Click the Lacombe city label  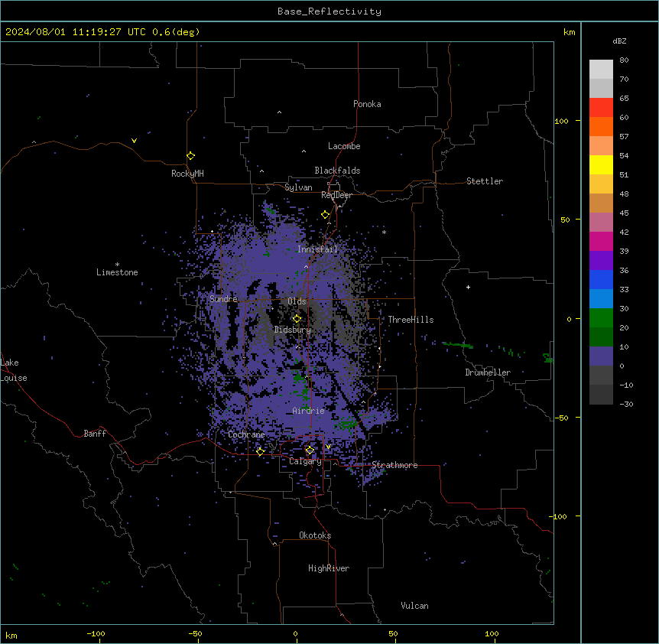344,146
